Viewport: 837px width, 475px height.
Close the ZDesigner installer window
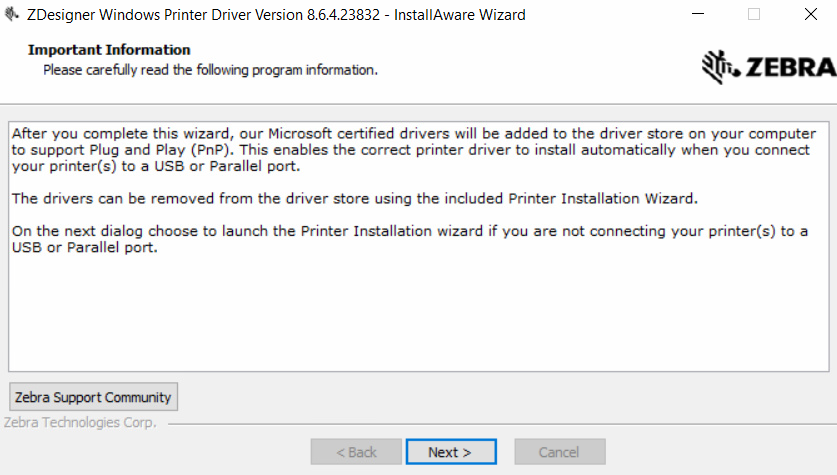(810, 15)
